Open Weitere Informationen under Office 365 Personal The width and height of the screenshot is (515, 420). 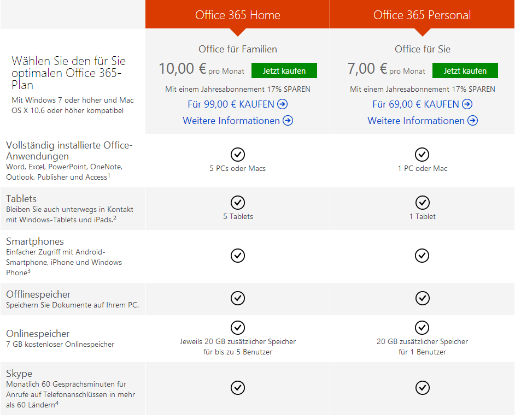point(422,121)
